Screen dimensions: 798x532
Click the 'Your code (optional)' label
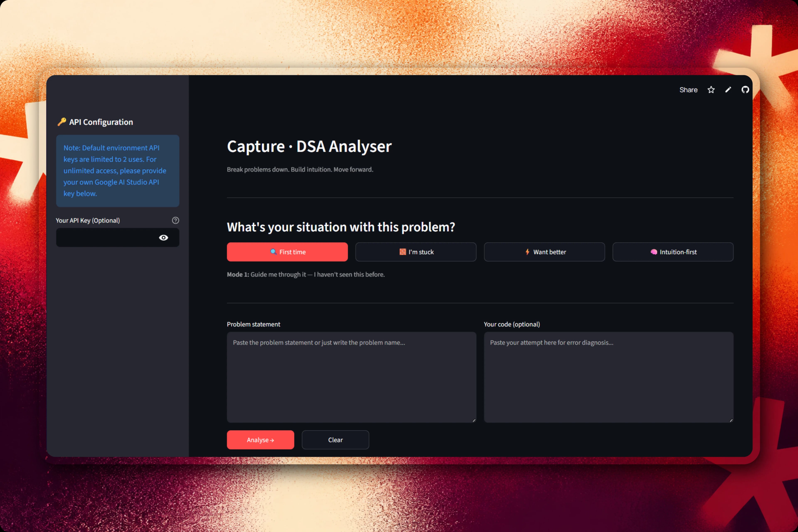(x=512, y=324)
